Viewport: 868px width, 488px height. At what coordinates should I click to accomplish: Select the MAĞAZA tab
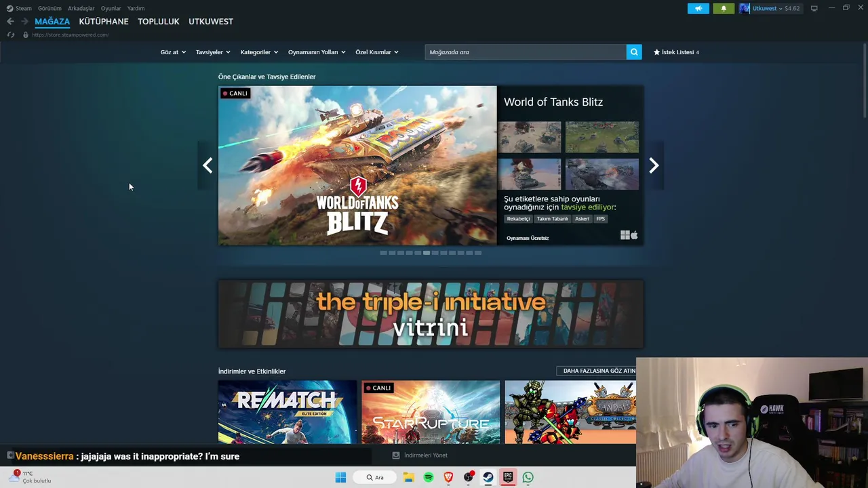point(52,22)
